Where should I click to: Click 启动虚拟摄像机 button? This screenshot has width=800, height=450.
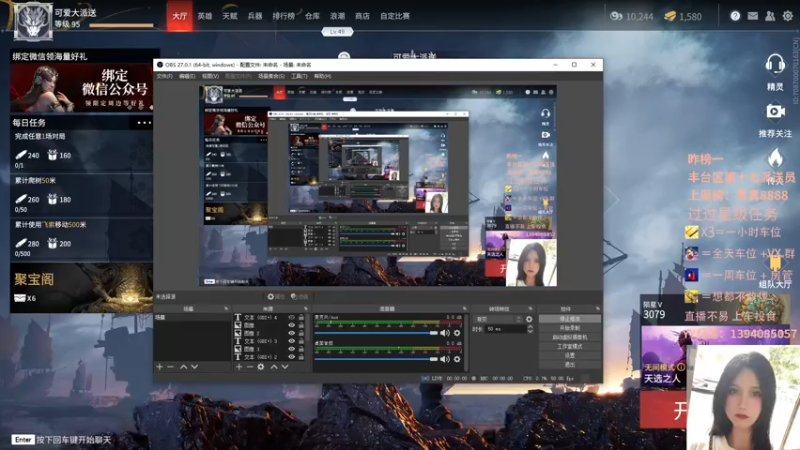click(569, 337)
